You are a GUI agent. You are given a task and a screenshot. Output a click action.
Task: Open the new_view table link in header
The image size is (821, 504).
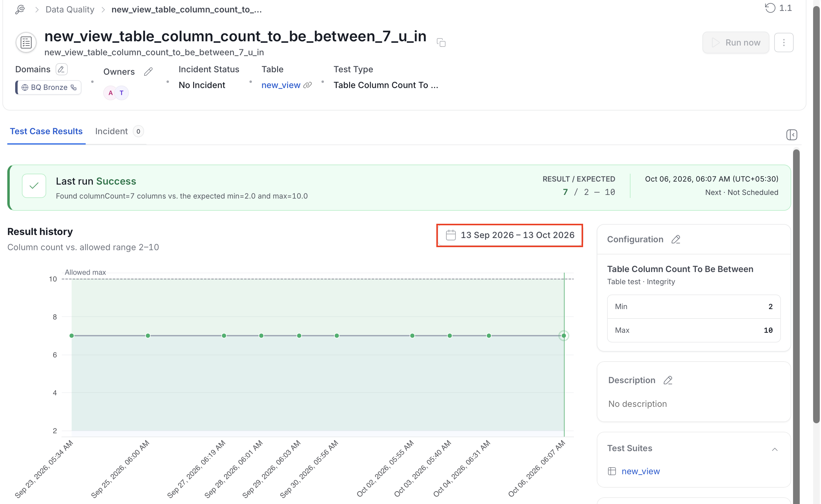[x=281, y=85]
